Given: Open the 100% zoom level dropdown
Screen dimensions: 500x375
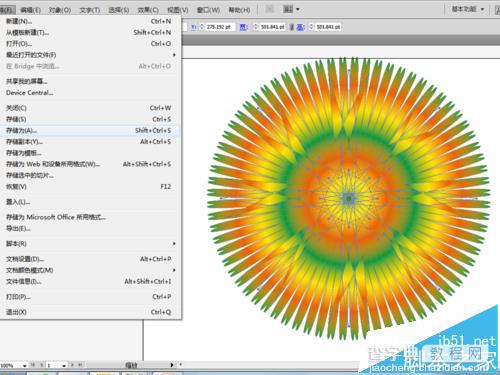Looking at the screenshot, I should (x=25, y=366).
